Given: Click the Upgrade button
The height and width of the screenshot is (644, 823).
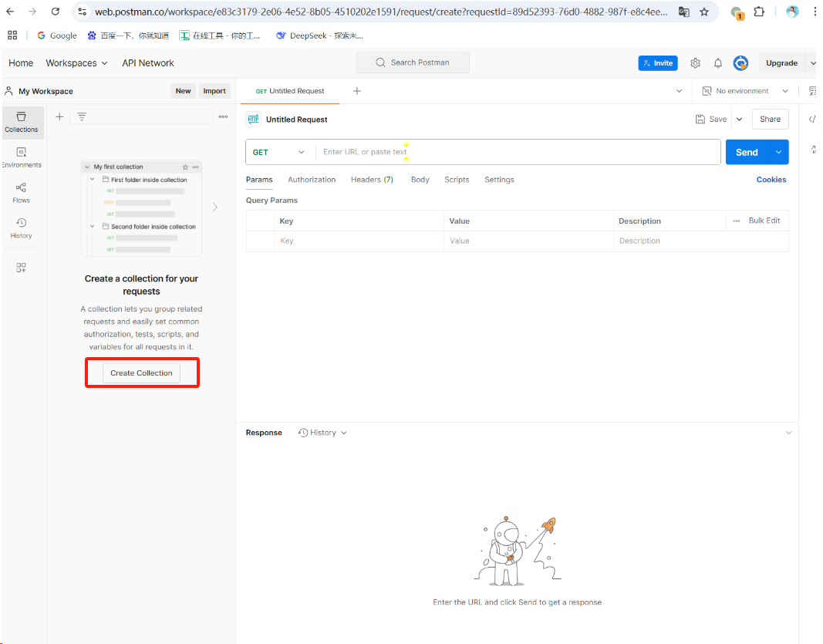Looking at the screenshot, I should [x=781, y=63].
